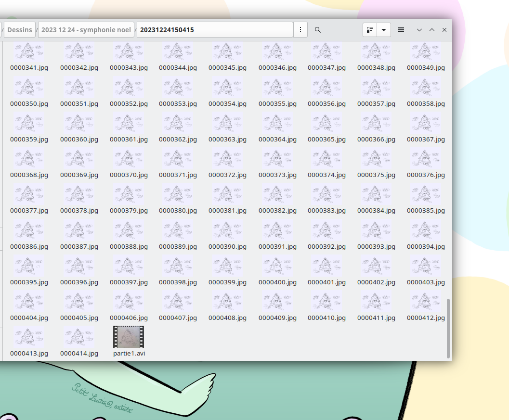Select the 0000354.jpg image icon
509x420 pixels.
click(x=227, y=87)
